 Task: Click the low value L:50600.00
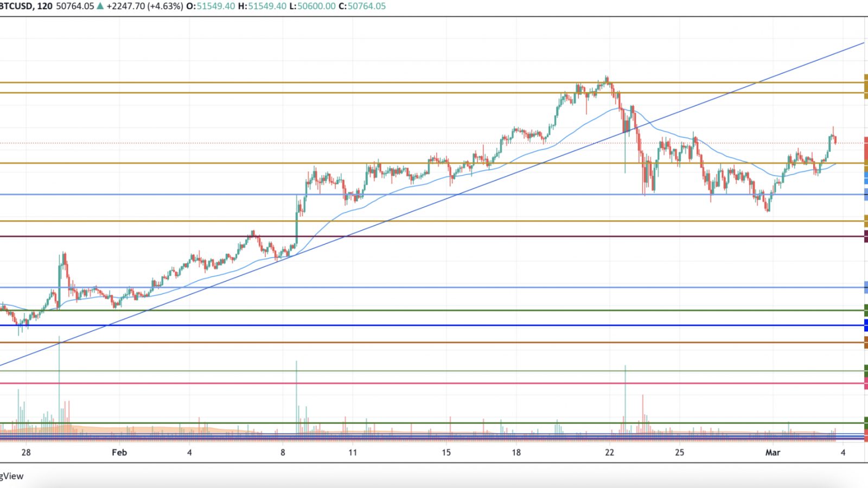click(x=312, y=7)
